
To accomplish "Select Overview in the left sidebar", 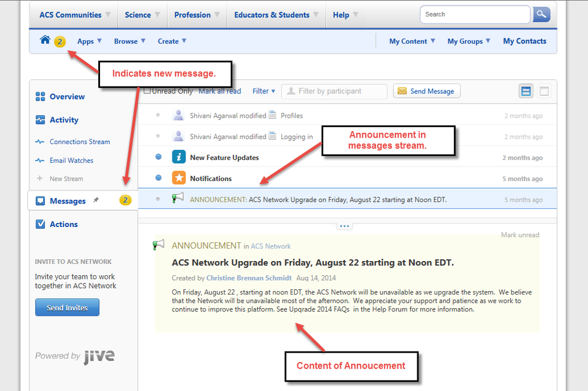I will click(67, 96).
